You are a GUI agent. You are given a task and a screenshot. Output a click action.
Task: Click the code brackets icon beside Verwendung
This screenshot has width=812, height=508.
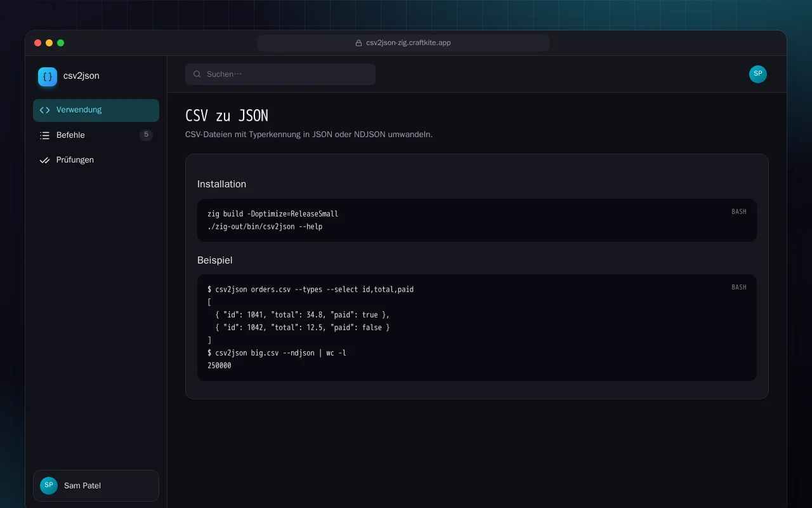pyautogui.click(x=44, y=110)
